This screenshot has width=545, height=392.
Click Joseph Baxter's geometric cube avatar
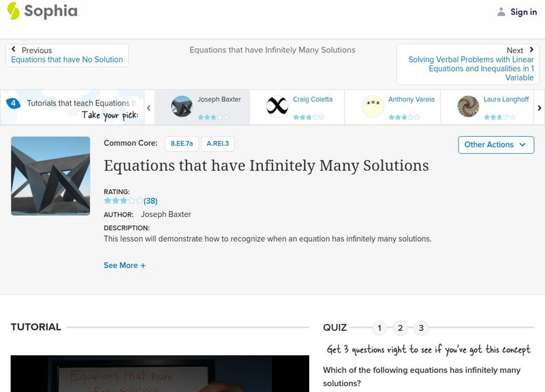[181, 104]
